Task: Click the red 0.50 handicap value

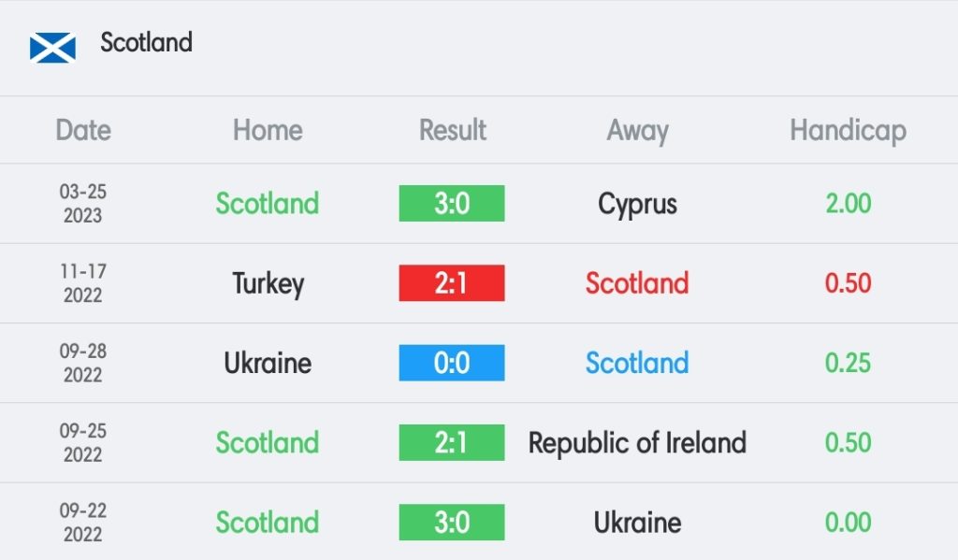Action: click(x=848, y=282)
